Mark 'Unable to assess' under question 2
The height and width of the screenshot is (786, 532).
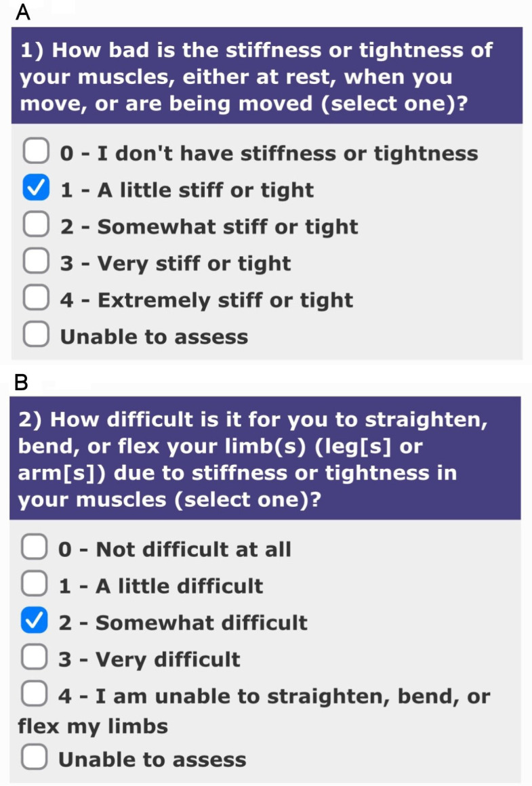coord(35,757)
